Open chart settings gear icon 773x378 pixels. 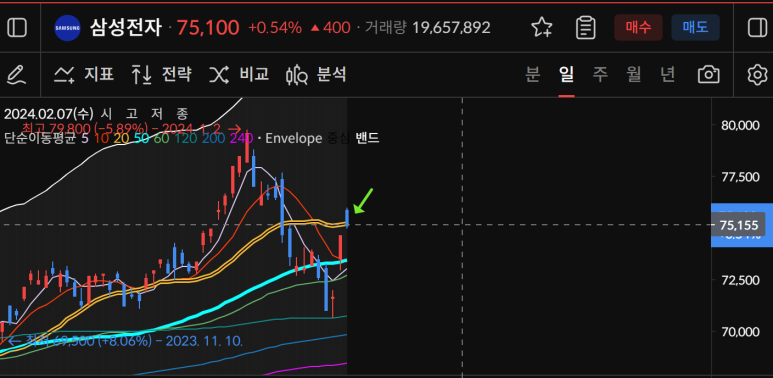(x=757, y=75)
